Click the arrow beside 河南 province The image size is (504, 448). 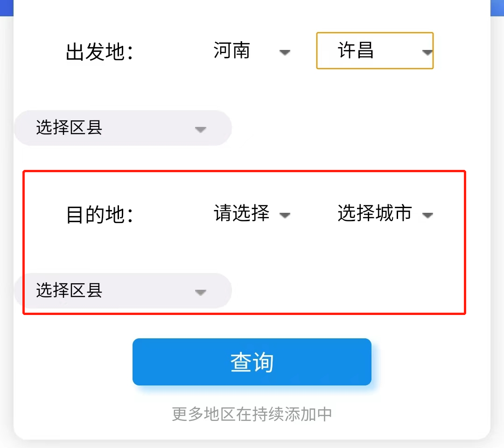click(x=285, y=52)
